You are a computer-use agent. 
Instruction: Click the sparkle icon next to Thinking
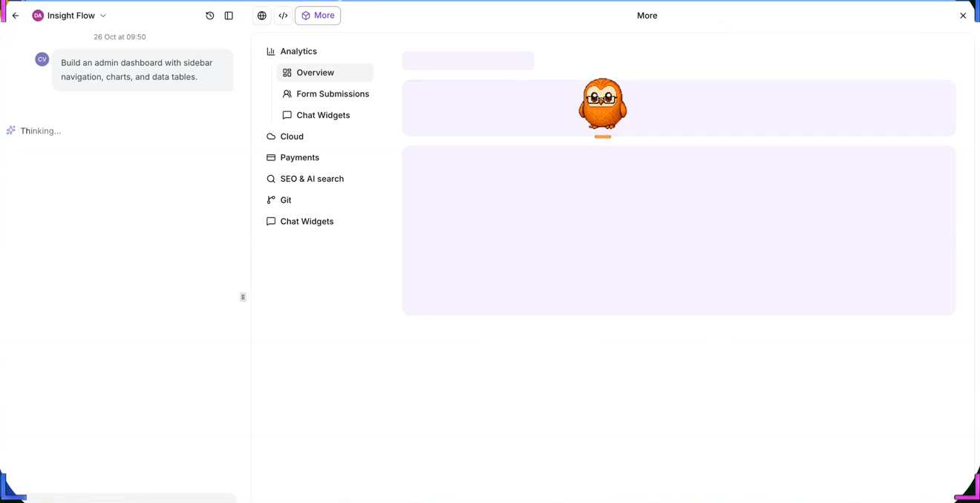click(11, 131)
